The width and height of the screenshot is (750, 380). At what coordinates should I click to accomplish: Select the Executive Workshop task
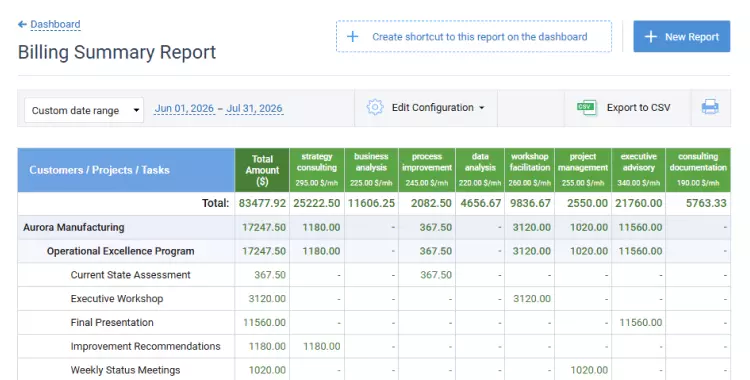pyautogui.click(x=117, y=299)
